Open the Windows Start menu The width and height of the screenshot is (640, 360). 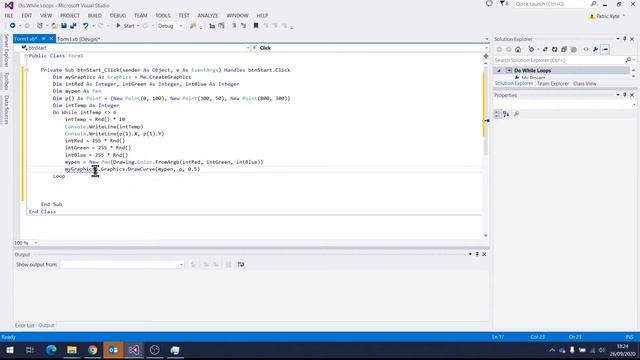tap(9, 350)
